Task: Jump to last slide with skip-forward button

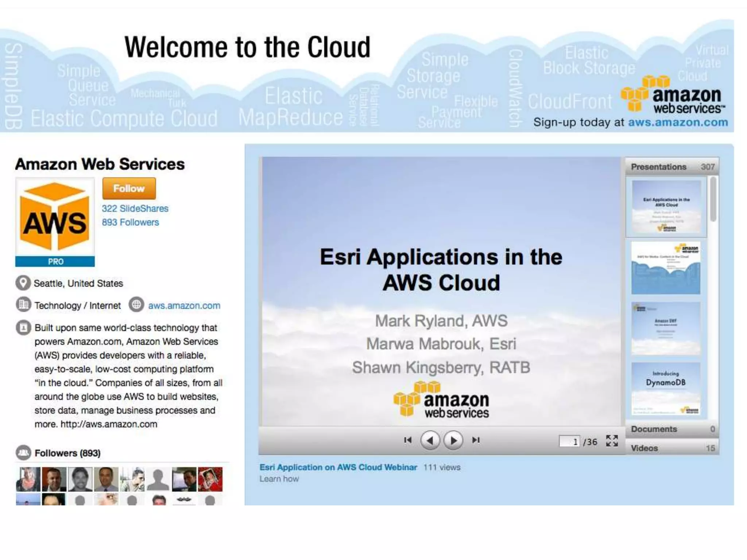Action: point(476,440)
